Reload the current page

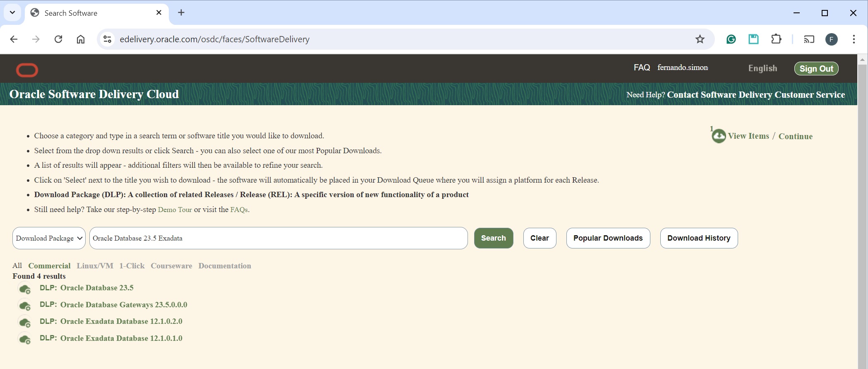(58, 39)
